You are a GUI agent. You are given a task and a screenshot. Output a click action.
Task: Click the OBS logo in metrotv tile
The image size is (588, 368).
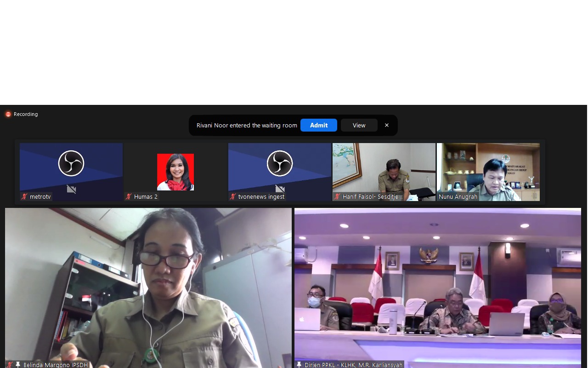[71, 163]
